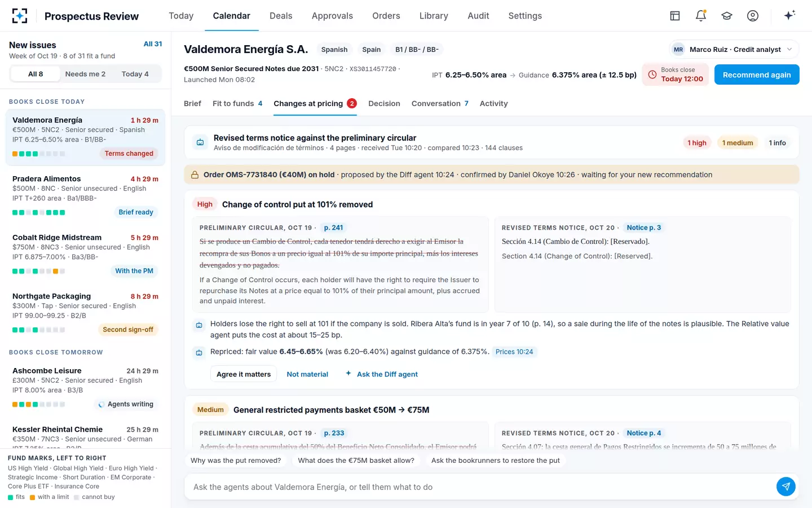Choose suggestion 'Why was the put removed?'
The height and width of the screenshot is (508, 812).
(x=236, y=461)
